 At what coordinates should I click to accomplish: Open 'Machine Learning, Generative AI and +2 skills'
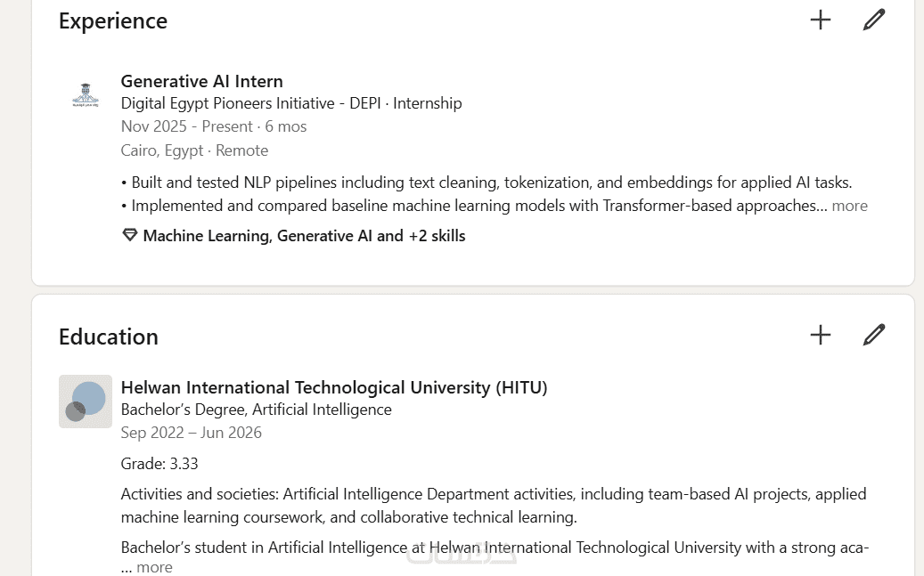click(304, 236)
